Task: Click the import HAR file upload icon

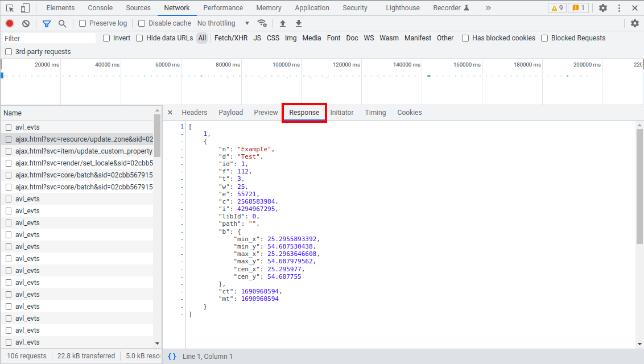Action: [x=283, y=23]
